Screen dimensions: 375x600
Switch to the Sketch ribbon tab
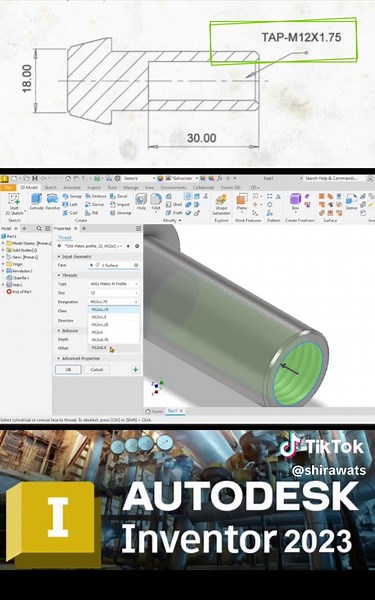[51, 188]
